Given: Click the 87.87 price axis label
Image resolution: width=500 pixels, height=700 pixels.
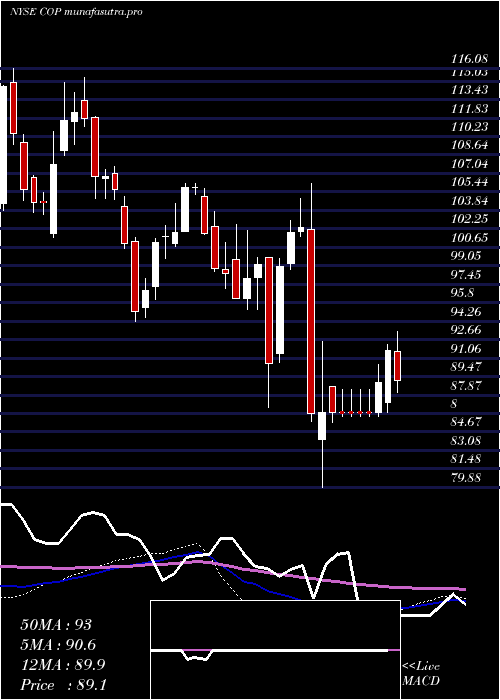Looking at the screenshot, I should pos(466,385).
